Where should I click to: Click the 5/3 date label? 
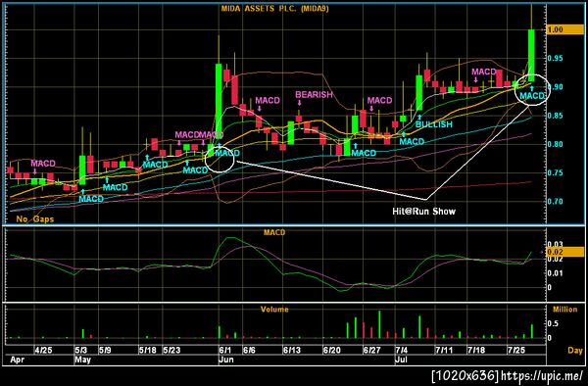point(81,351)
